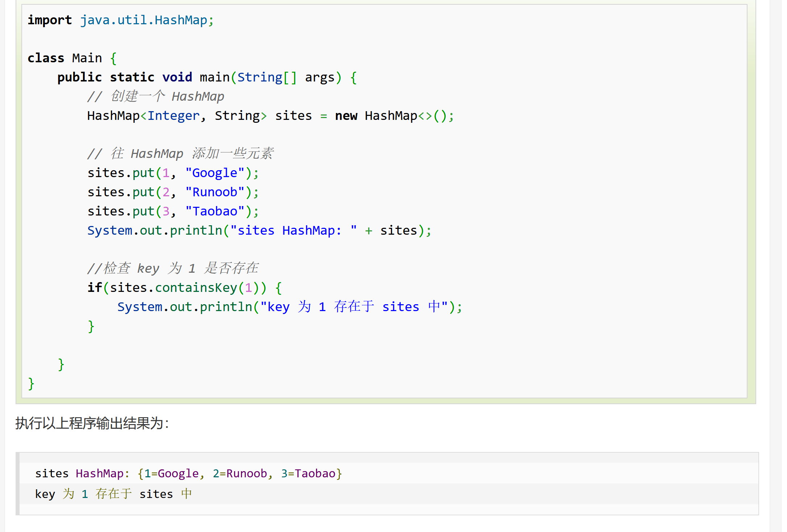Click the if block's closing brace
The height and width of the screenshot is (532, 787).
[x=91, y=326]
